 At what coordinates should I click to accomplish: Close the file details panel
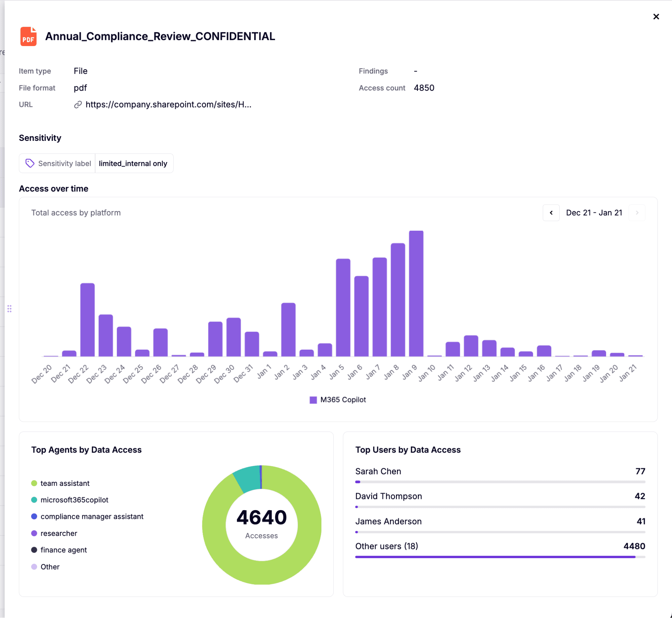click(x=656, y=16)
